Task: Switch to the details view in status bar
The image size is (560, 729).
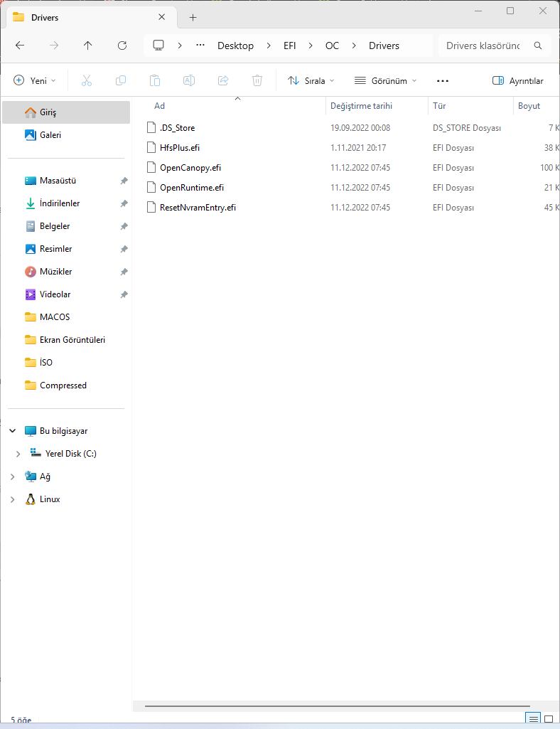Action: tap(533, 719)
